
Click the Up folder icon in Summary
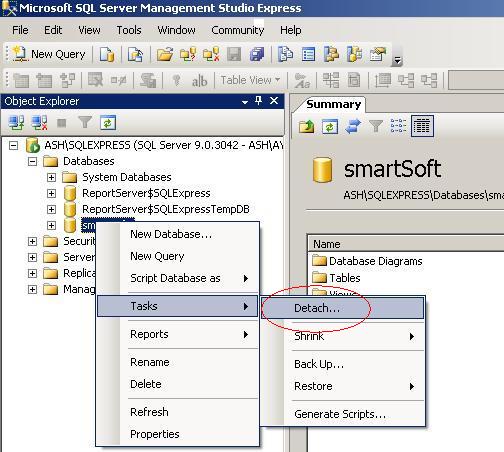pos(306,126)
